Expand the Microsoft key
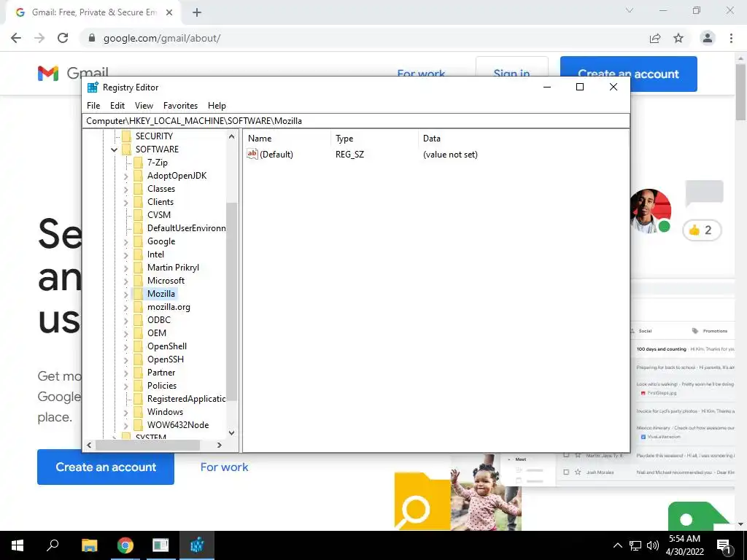This screenshot has width=747, height=560. tap(125, 281)
